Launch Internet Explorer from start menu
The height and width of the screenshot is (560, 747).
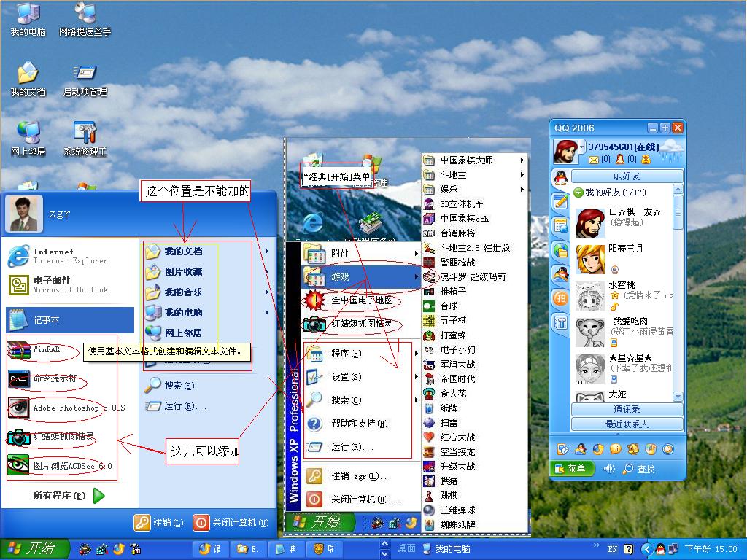69,256
